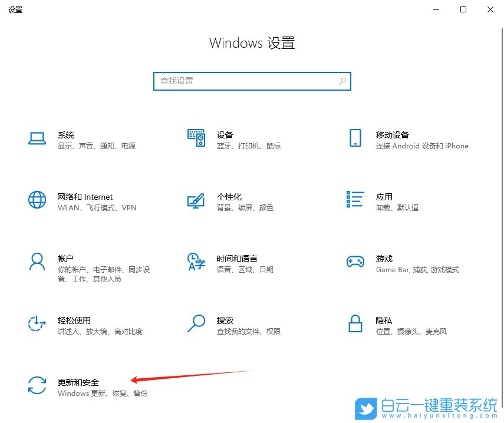Click inside the 查找设置 search box

click(248, 81)
